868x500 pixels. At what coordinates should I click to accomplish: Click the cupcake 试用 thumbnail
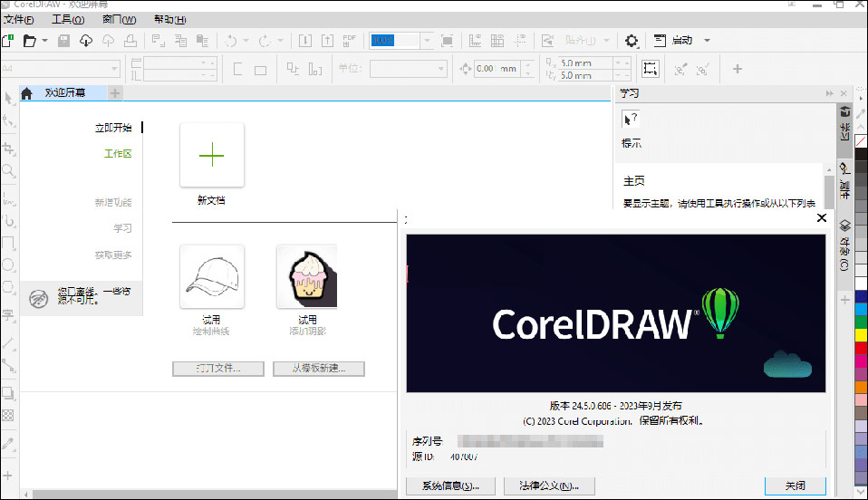[307, 277]
